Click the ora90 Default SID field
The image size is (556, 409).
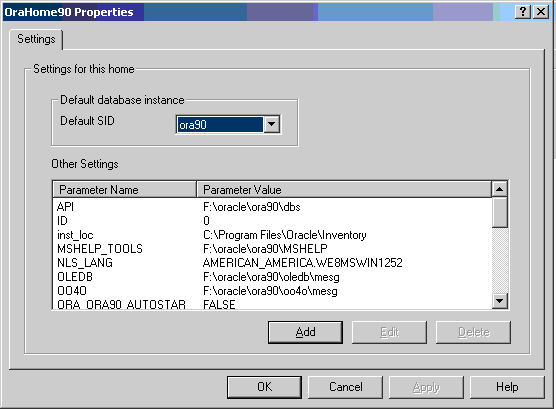(x=220, y=125)
